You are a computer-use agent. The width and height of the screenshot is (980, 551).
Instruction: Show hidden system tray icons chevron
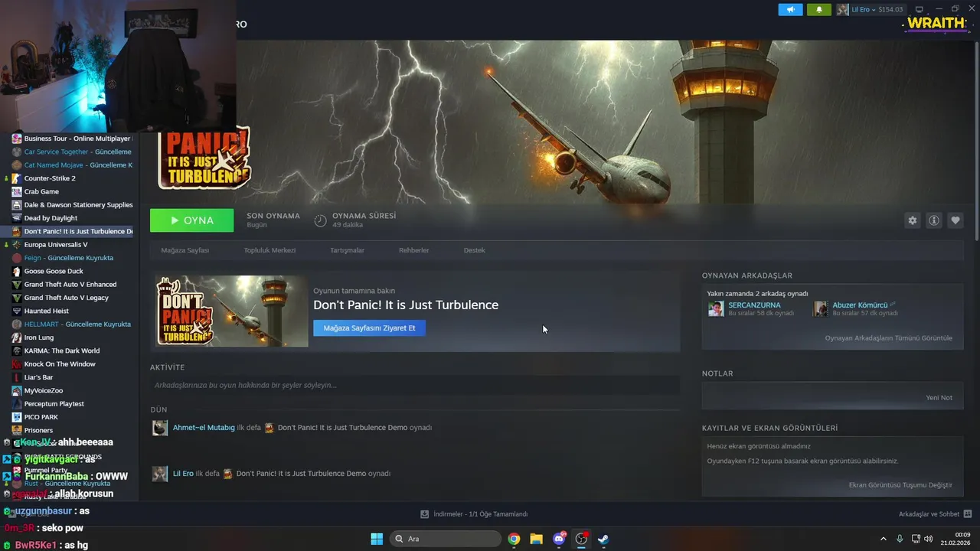coord(883,539)
